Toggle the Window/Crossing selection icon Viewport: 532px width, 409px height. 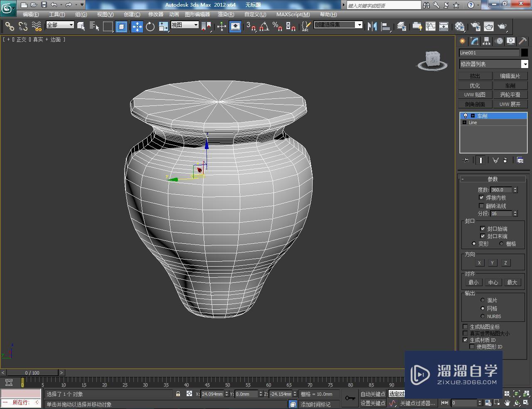(121, 26)
